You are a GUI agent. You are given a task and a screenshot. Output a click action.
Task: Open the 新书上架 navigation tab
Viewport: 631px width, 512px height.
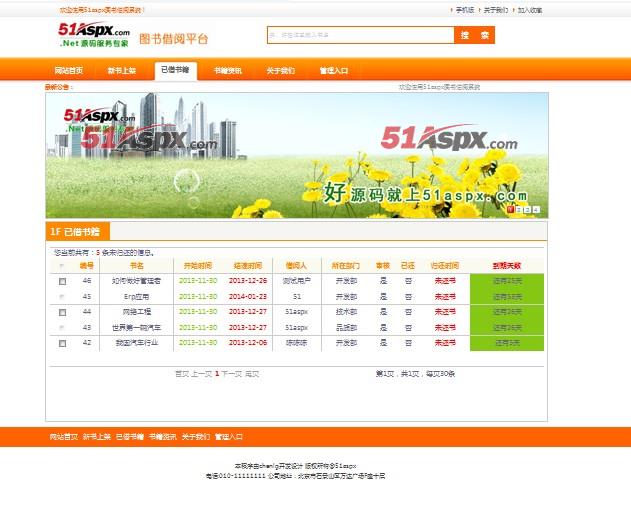tap(122, 70)
